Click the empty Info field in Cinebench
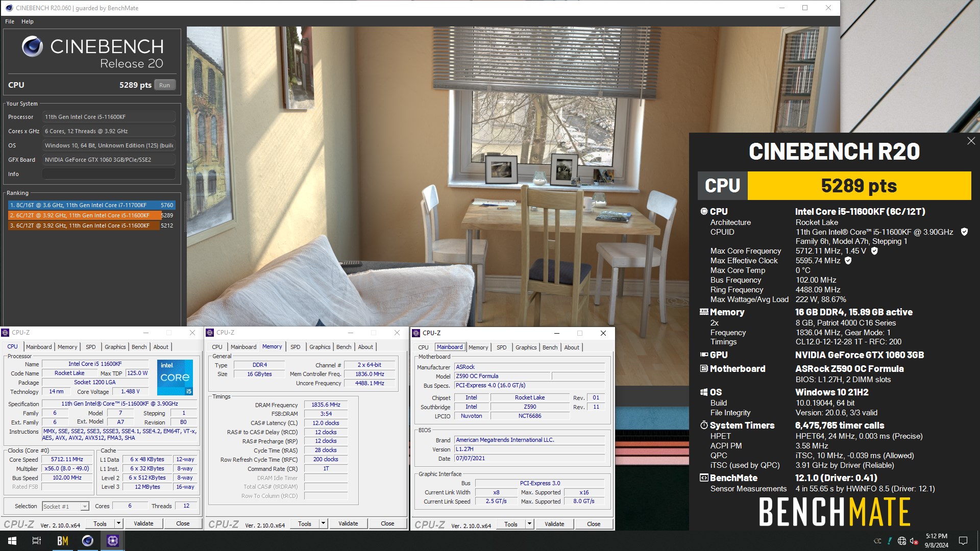Screen dimensions: 980x551 point(109,174)
